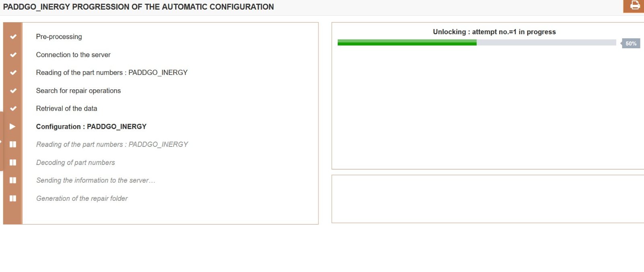Click the 50% progress percentage badge
The height and width of the screenshot is (272, 644).
coord(631,43)
